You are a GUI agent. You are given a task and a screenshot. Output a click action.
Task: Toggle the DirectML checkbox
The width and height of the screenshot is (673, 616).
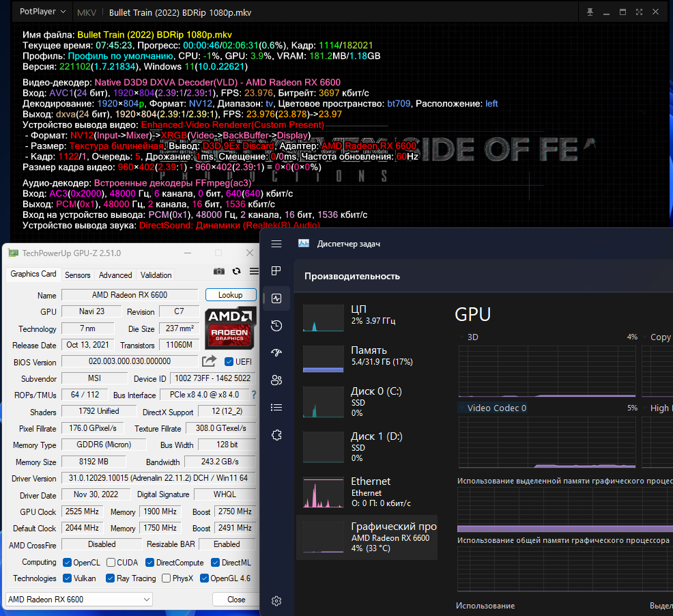point(216,562)
